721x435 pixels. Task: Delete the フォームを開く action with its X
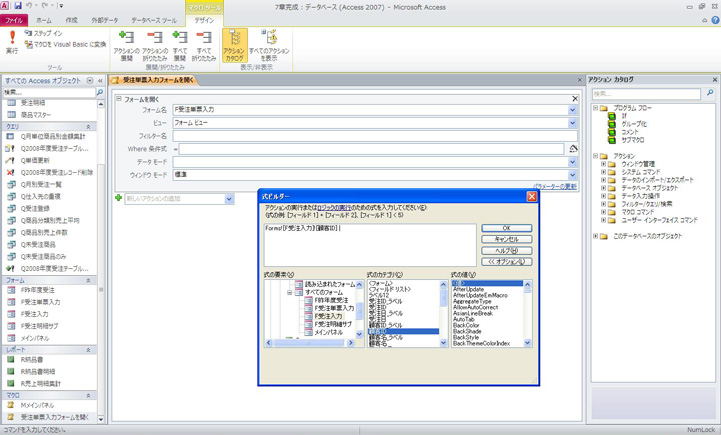575,99
